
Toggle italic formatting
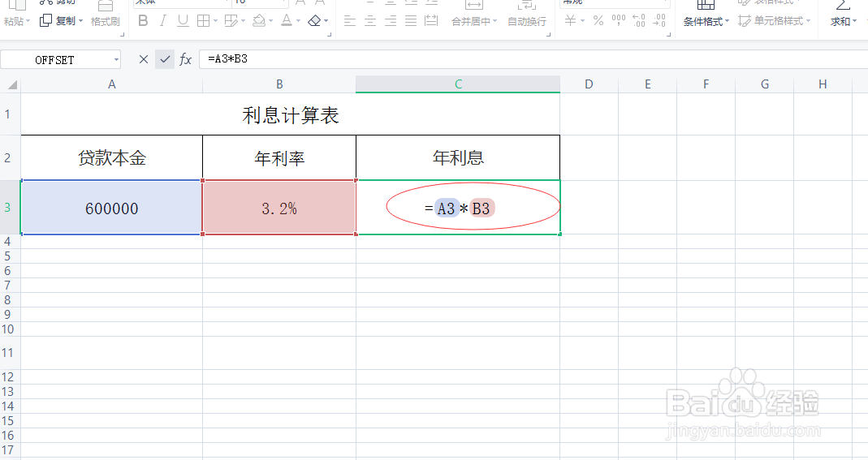tap(162, 21)
